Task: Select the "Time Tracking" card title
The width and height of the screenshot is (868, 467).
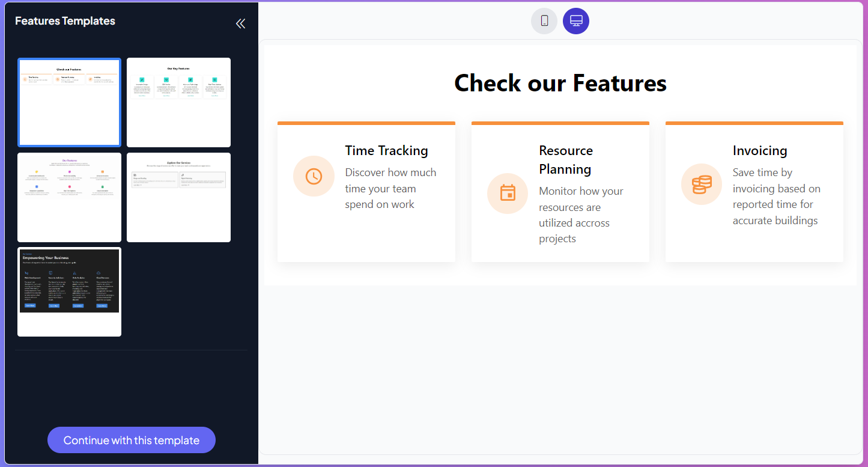Action: [x=386, y=150]
